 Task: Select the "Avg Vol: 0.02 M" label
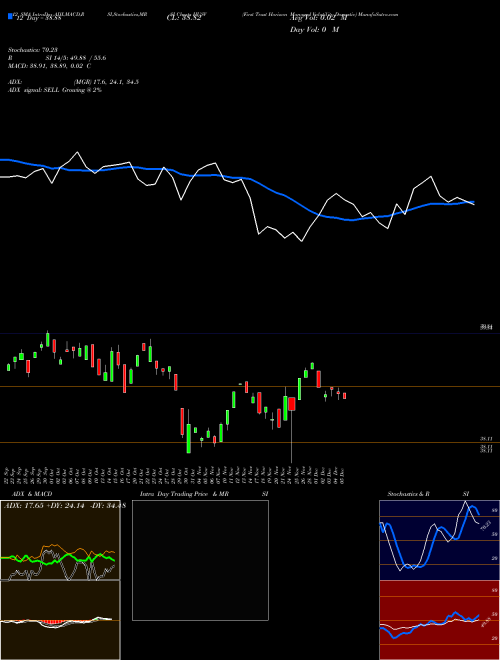[x=319, y=18]
